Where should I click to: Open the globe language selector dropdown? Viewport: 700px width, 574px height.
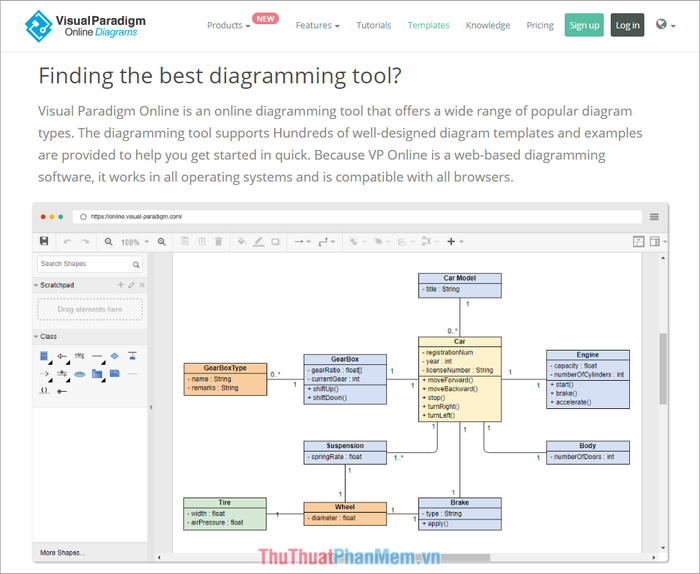point(665,25)
